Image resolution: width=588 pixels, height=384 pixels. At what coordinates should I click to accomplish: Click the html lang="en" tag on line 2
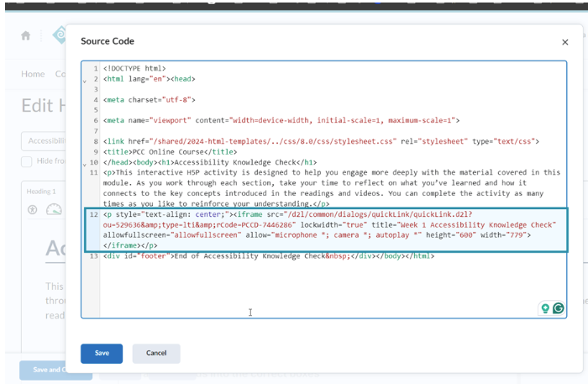click(x=136, y=79)
